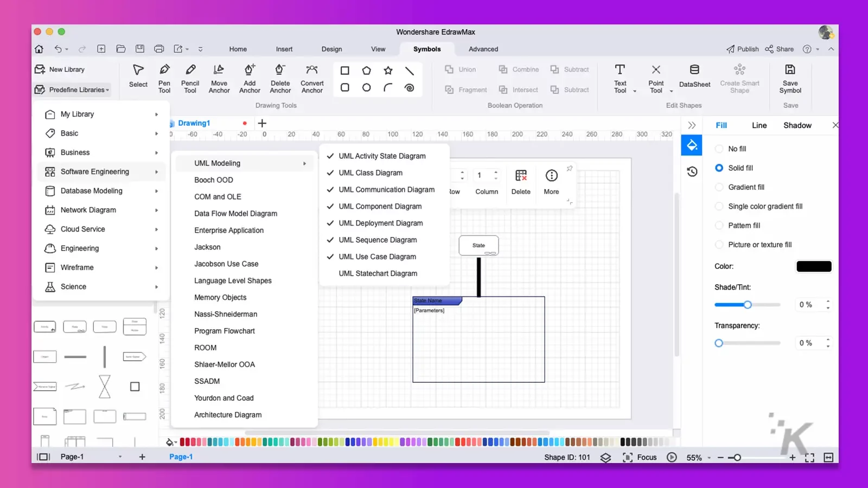Draw with the rectangle shape tool
The image size is (868, 488).
coord(344,70)
